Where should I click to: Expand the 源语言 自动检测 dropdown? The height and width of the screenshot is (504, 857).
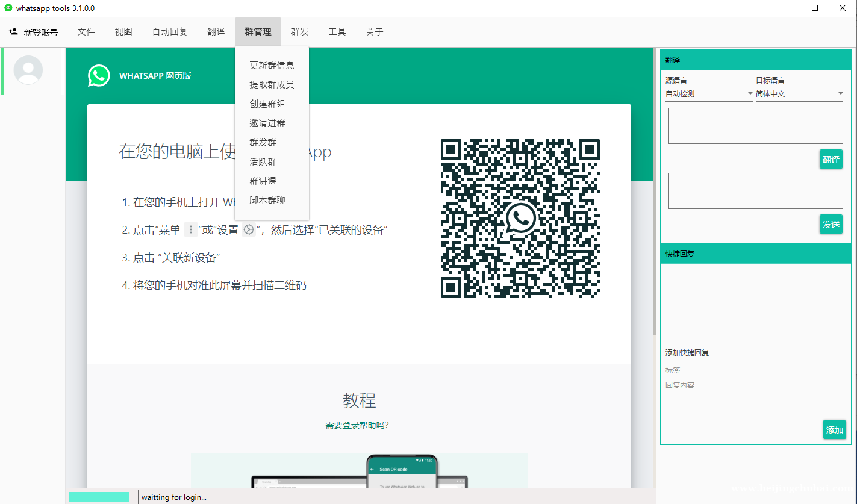(709, 94)
